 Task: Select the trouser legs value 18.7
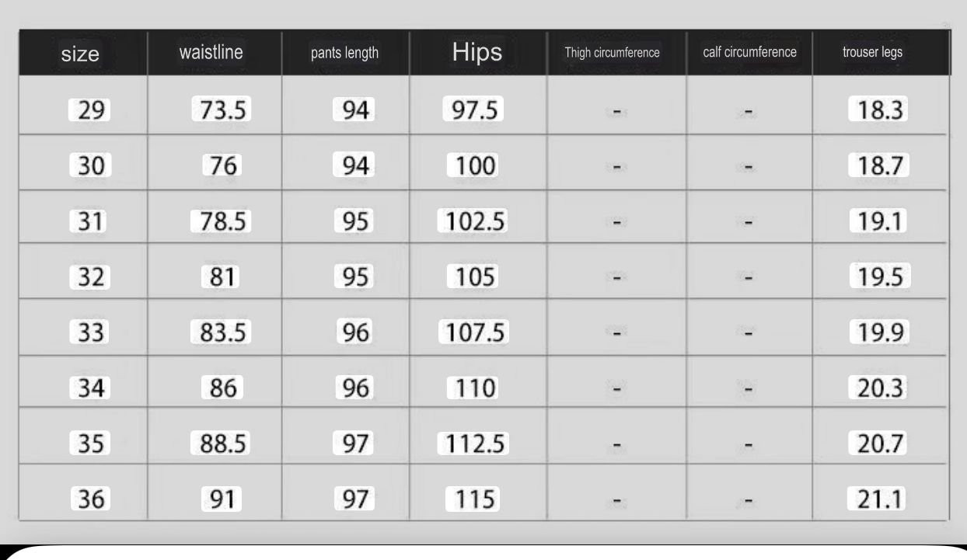point(878,165)
